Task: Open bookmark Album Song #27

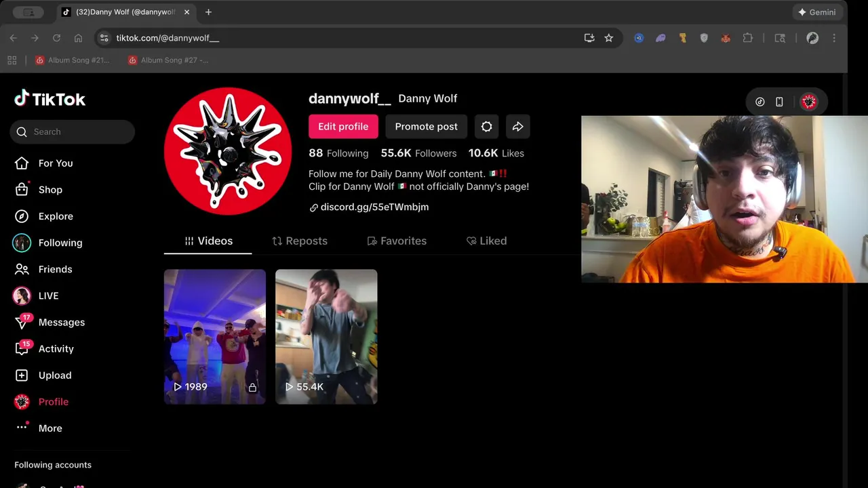Action: [169, 60]
